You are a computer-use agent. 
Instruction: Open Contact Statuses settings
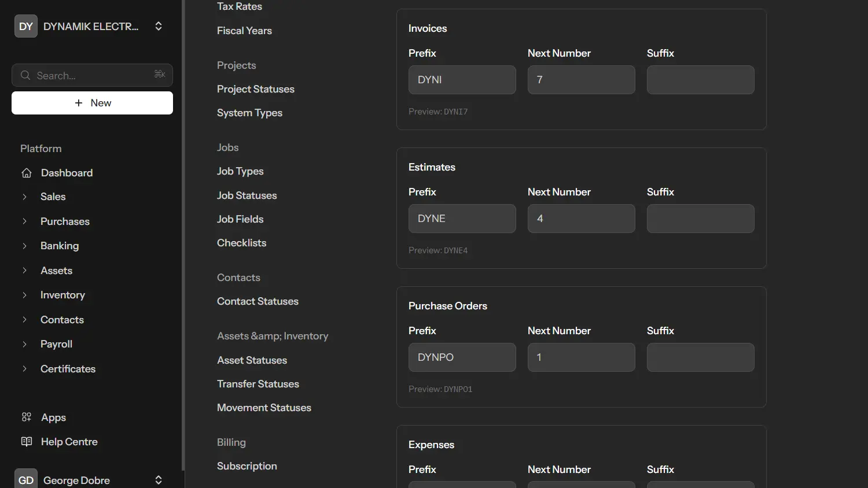tap(258, 301)
